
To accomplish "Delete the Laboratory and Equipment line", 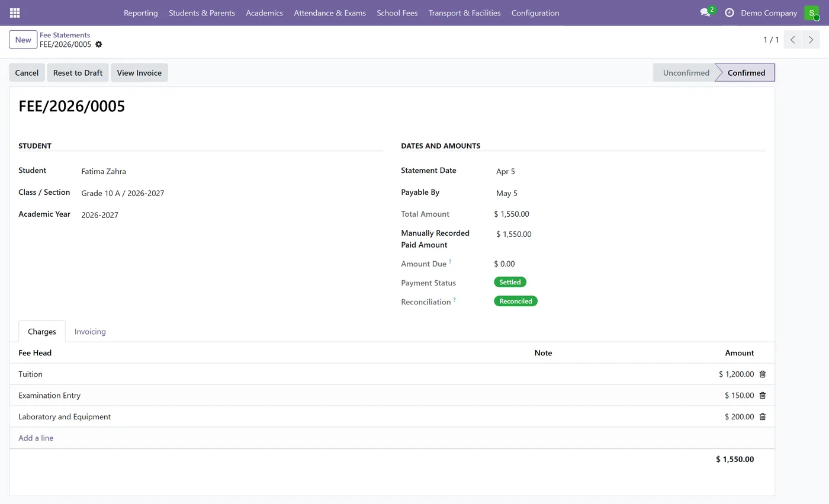I will point(763,417).
